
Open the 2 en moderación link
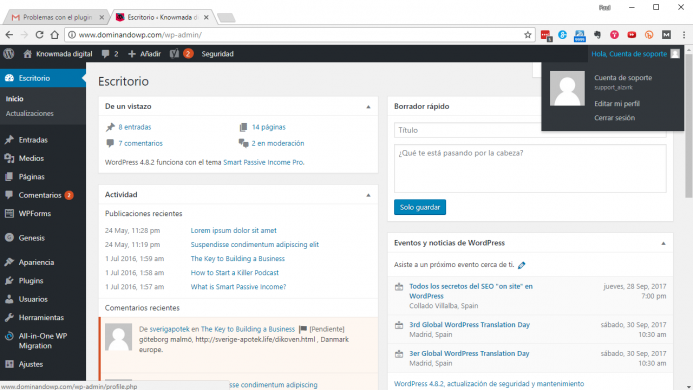[278, 144]
